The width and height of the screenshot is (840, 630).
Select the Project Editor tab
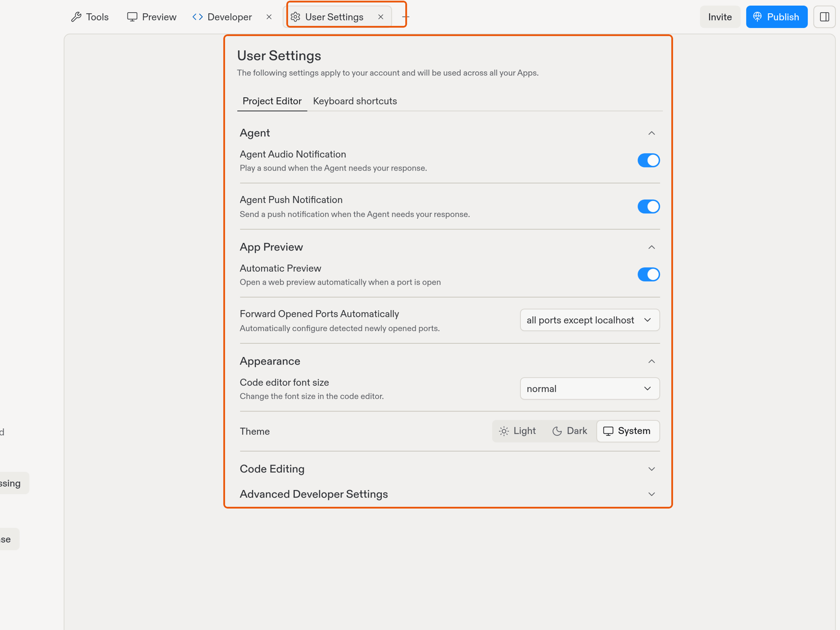pos(272,101)
